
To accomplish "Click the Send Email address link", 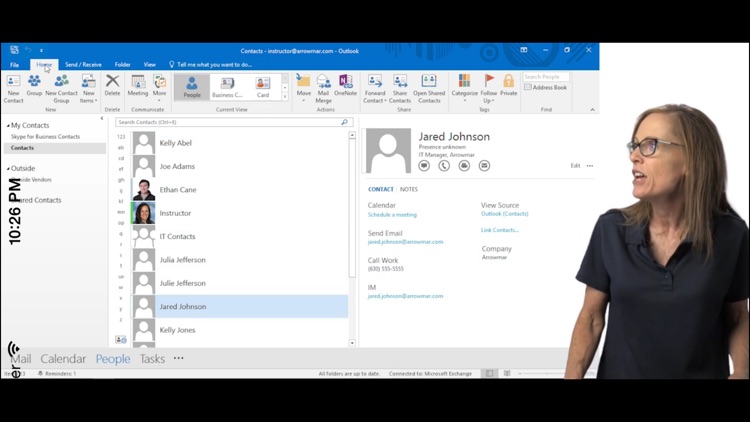I will pyautogui.click(x=405, y=242).
